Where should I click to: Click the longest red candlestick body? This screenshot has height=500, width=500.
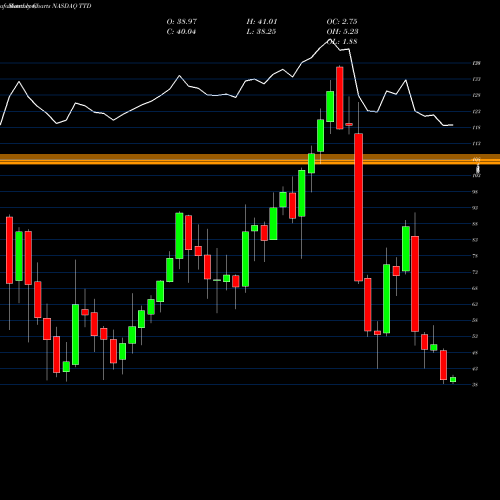pos(358,207)
